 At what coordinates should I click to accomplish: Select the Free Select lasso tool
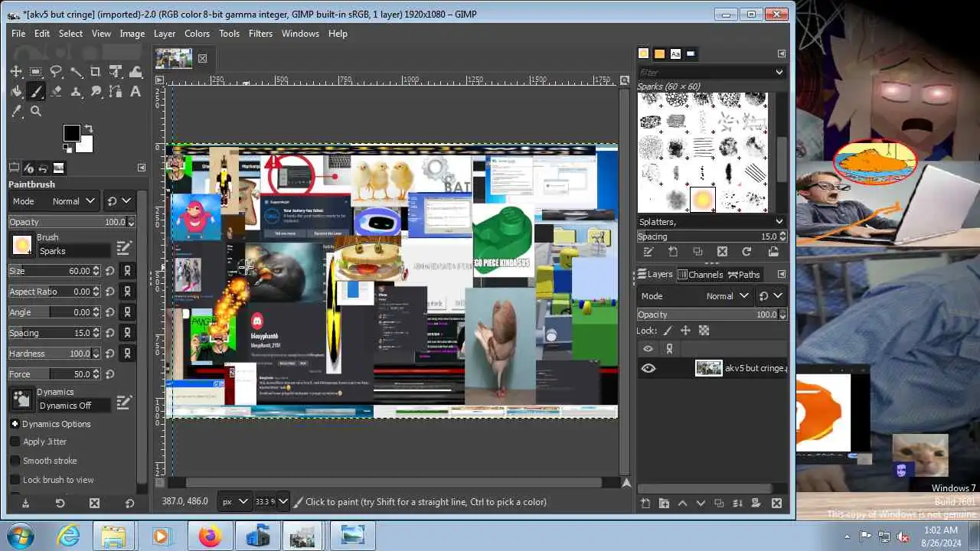pos(56,72)
